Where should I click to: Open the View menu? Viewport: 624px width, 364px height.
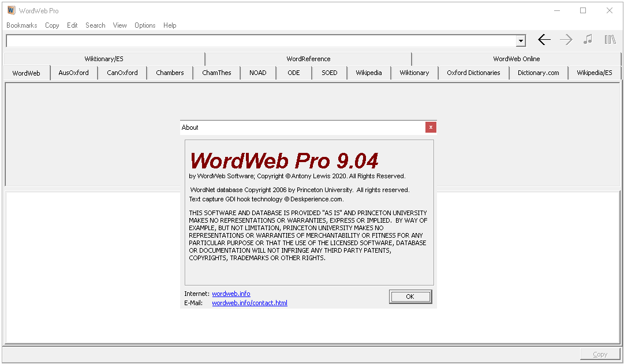pos(120,25)
